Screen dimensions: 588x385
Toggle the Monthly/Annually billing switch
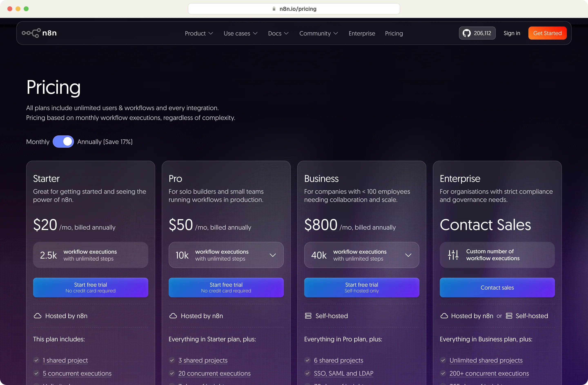coord(63,142)
